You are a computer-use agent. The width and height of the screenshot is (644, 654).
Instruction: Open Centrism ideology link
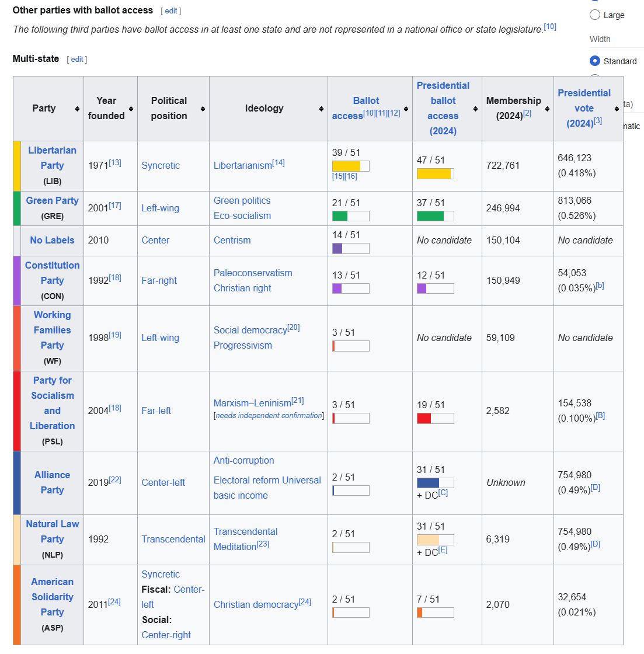[x=232, y=240]
